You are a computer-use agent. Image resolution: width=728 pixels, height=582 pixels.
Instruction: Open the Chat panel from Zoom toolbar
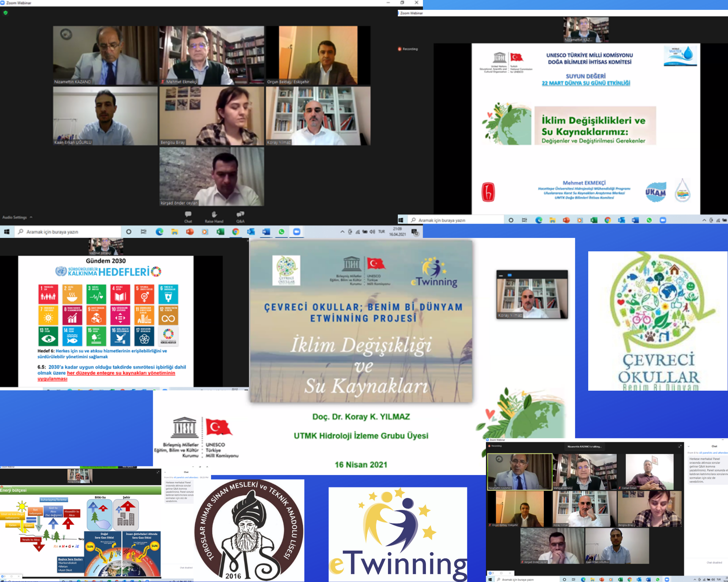(188, 215)
